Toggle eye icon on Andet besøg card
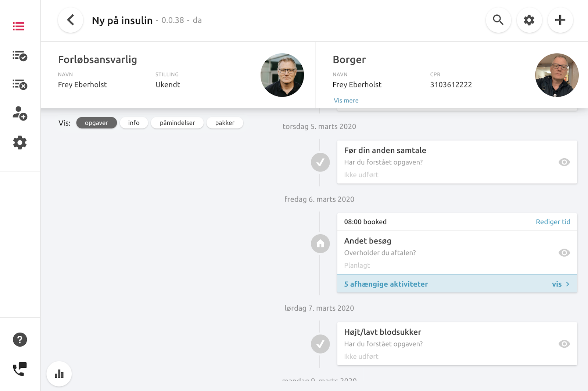Screen dimensions: 588x391 click(564, 253)
